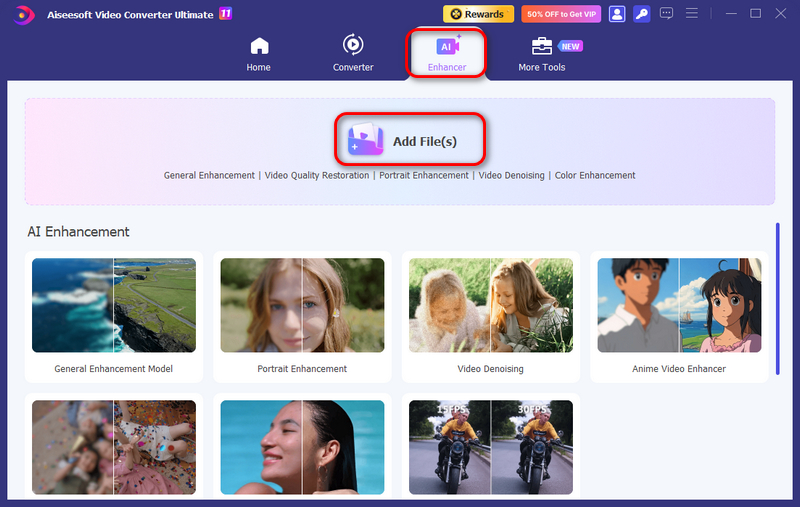
Task: Maximize the application window
Action: click(756, 14)
